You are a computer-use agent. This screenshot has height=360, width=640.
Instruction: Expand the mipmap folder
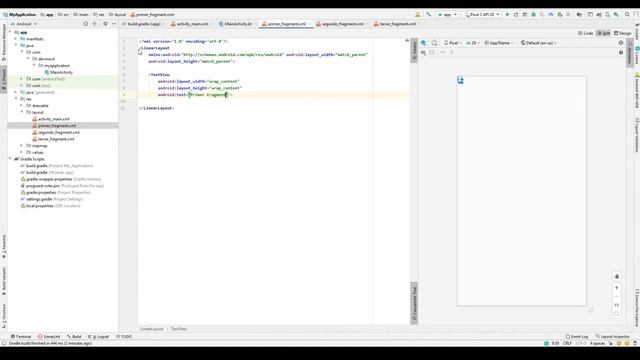pyautogui.click(x=22, y=146)
